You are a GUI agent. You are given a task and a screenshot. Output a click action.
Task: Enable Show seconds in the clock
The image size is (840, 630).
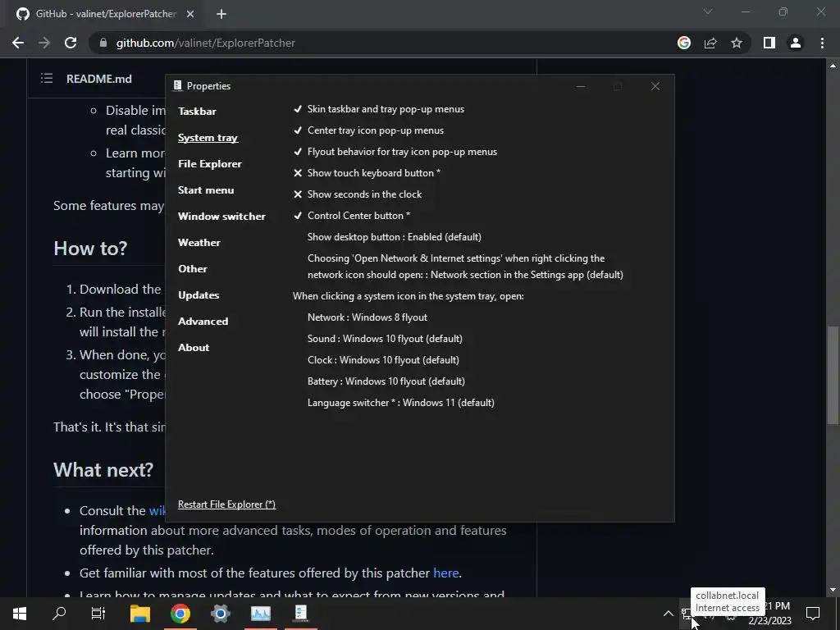(x=358, y=194)
